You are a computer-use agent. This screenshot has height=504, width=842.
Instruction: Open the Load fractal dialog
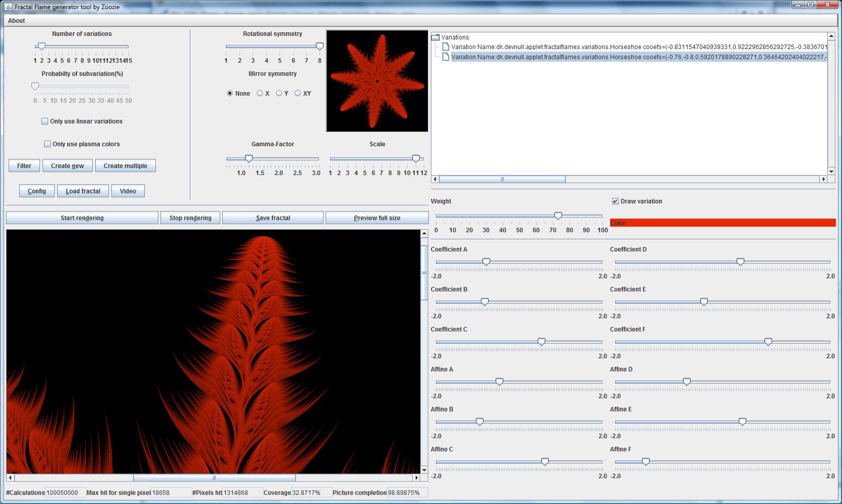pos(83,191)
